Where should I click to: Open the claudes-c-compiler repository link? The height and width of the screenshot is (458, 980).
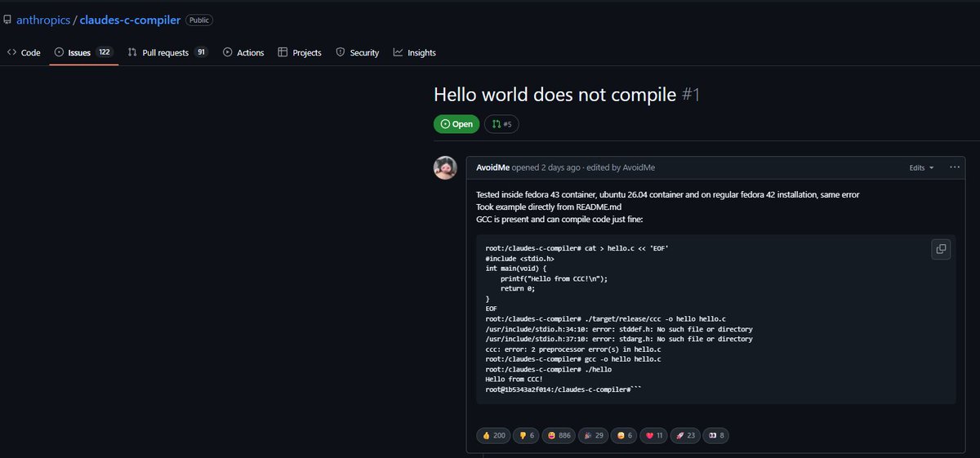pyautogui.click(x=130, y=20)
